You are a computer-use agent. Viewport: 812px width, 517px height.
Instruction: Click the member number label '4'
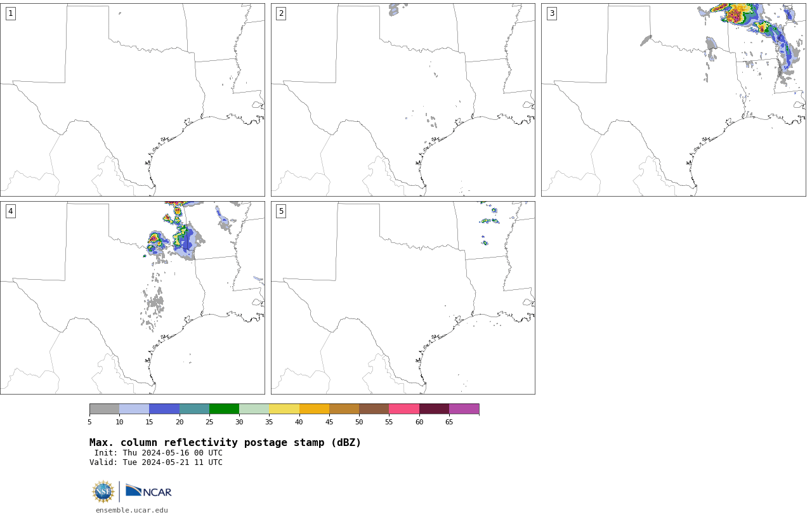click(10, 211)
